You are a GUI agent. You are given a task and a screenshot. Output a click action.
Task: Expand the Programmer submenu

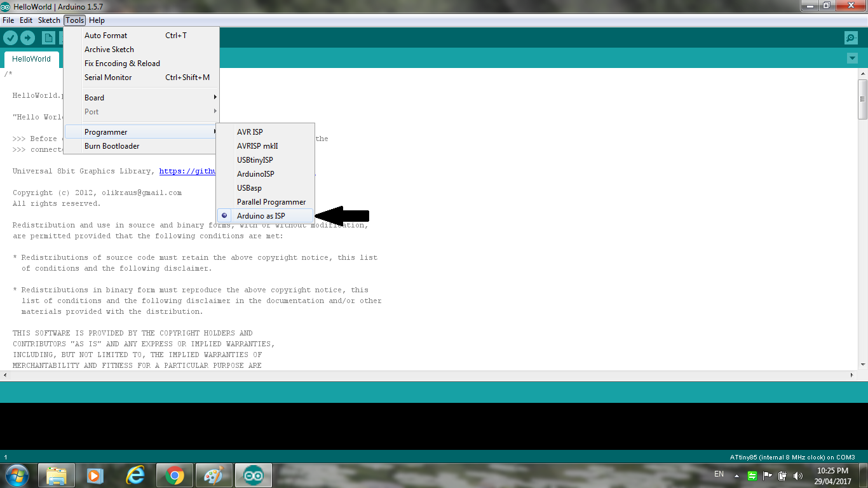click(x=141, y=132)
